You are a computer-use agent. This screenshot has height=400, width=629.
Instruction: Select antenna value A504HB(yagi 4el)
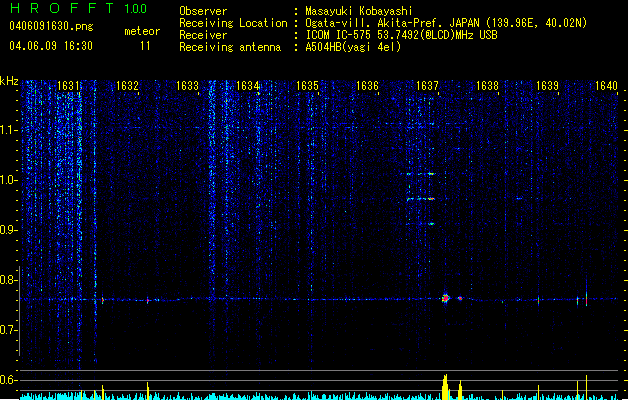click(353, 47)
